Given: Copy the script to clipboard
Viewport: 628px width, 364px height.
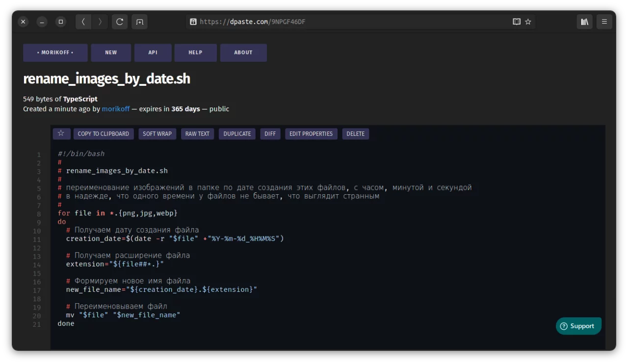Looking at the screenshot, I should coord(104,134).
